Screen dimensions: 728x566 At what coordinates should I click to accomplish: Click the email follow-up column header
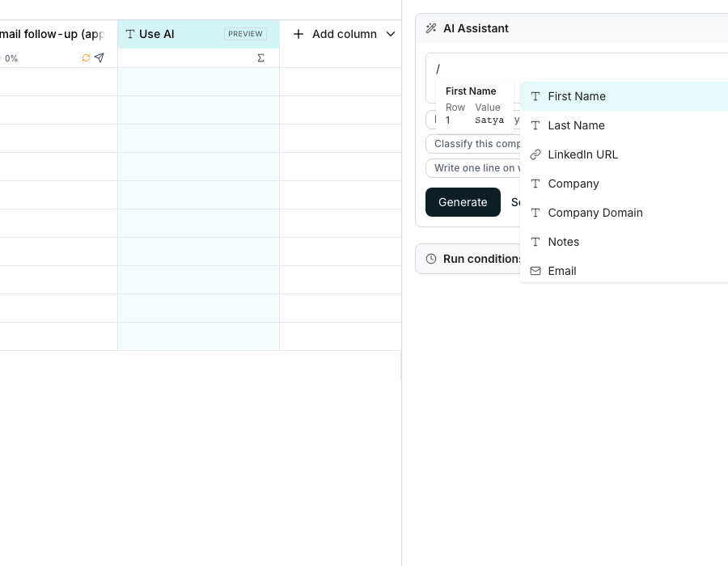click(x=58, y=34)
